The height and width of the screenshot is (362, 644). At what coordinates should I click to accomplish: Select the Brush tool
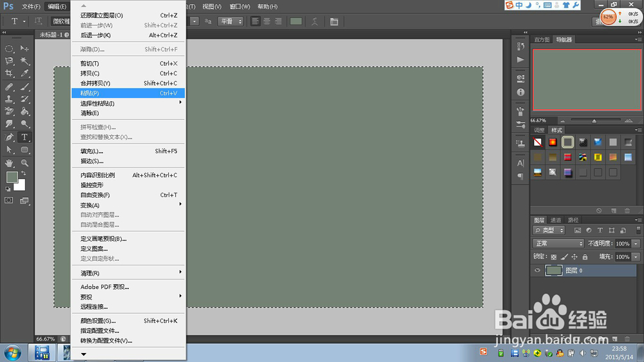coord(24,87)
